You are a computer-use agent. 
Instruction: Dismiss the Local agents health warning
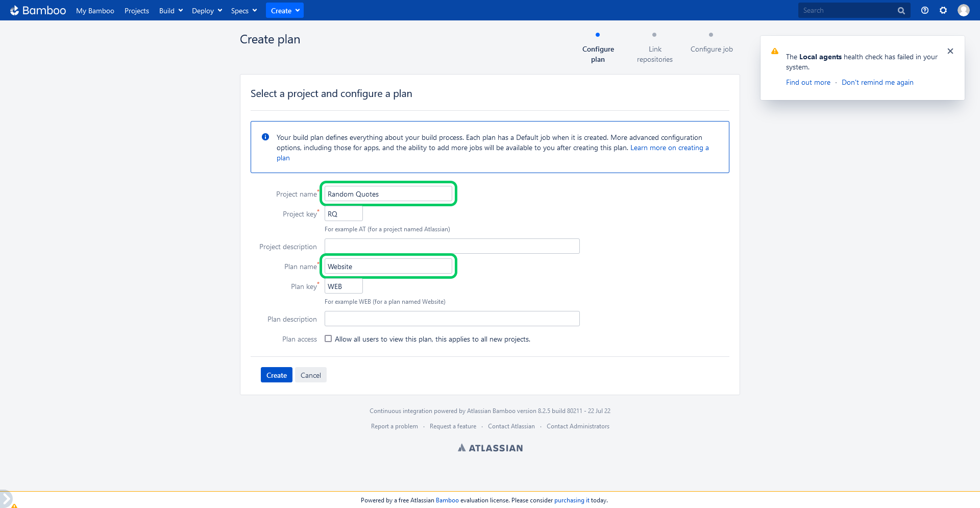pos(950,51)
